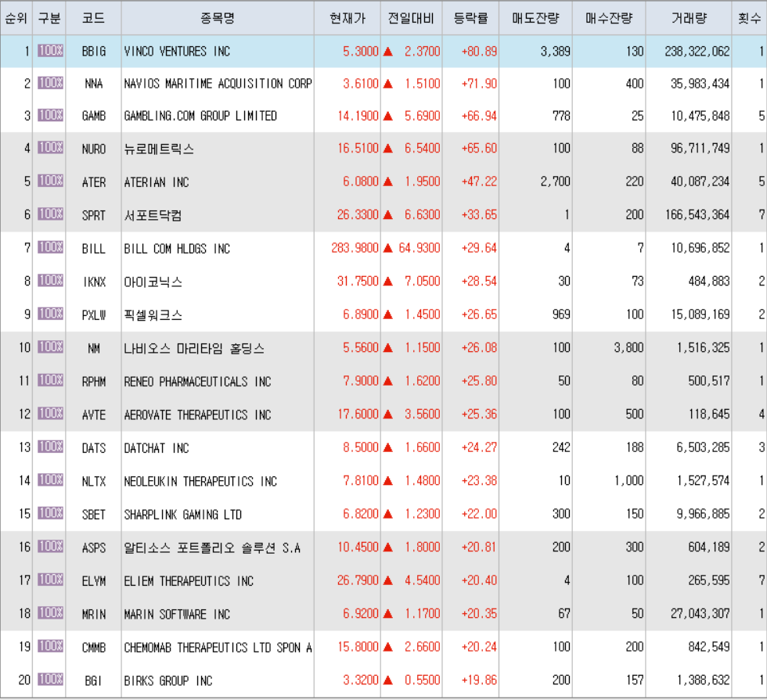Click volume 166,543,364
The image size is (767, 700).
point(697,214)
